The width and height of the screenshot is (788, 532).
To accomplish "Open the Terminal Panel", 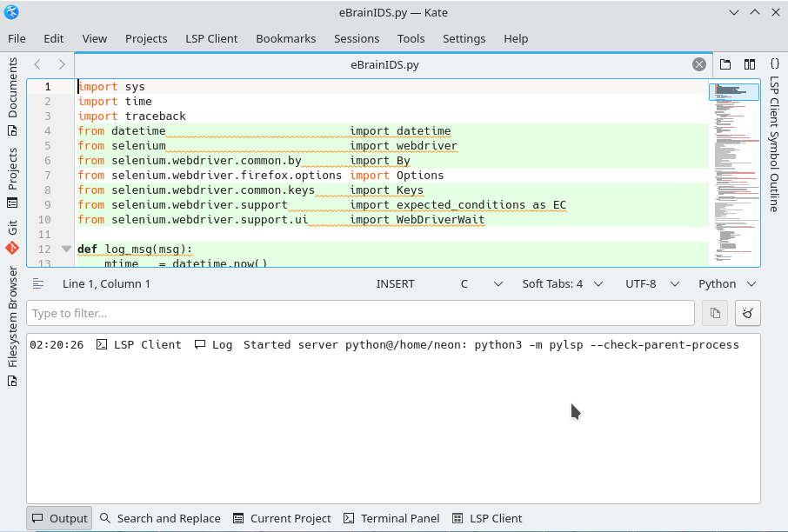I will click(x=391, y=518).
